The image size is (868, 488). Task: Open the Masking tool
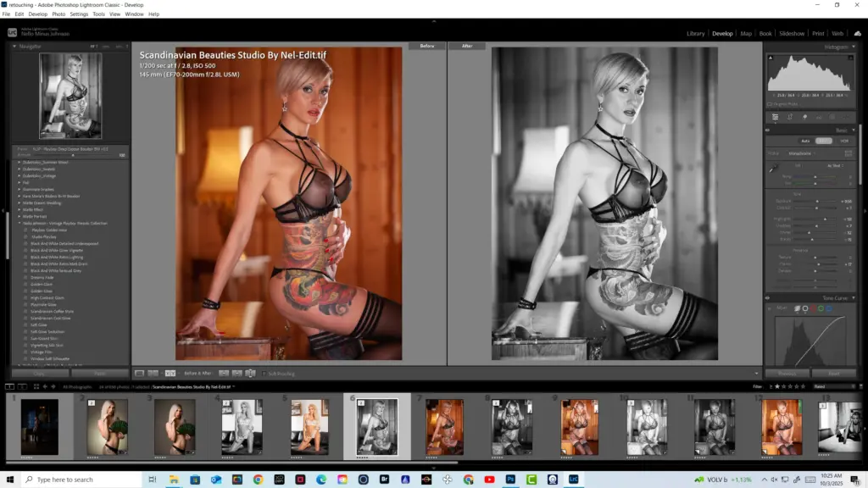point(832,116)
